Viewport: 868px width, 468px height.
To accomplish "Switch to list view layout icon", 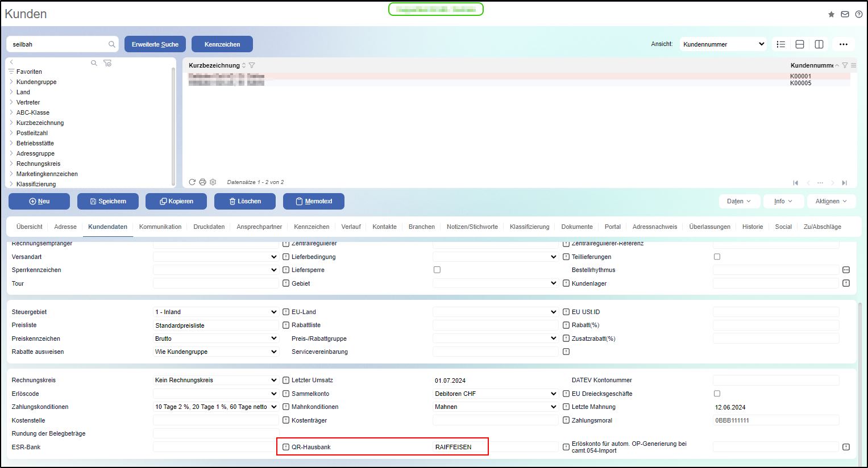I will coord(781,44).
